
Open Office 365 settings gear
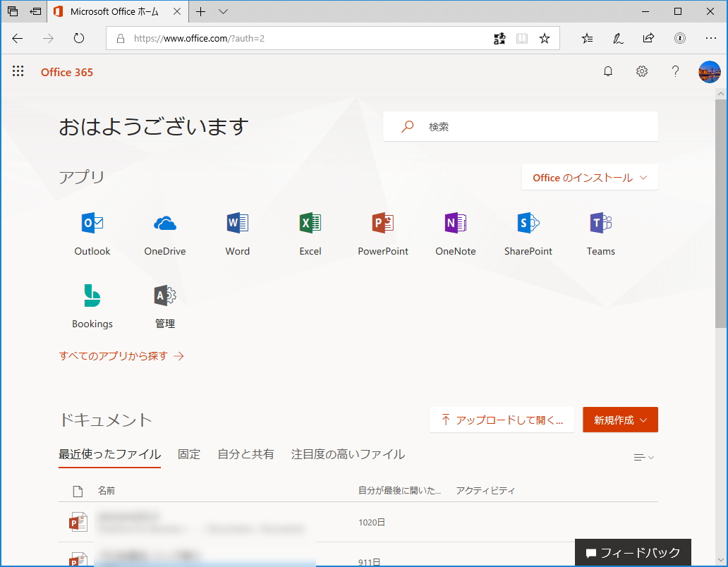click(641, 71)
